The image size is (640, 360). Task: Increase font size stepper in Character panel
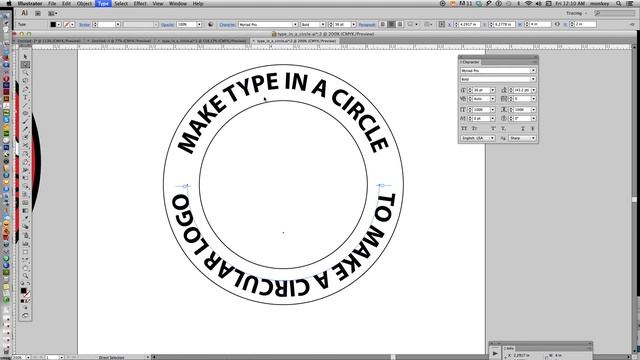pos(469,89)
